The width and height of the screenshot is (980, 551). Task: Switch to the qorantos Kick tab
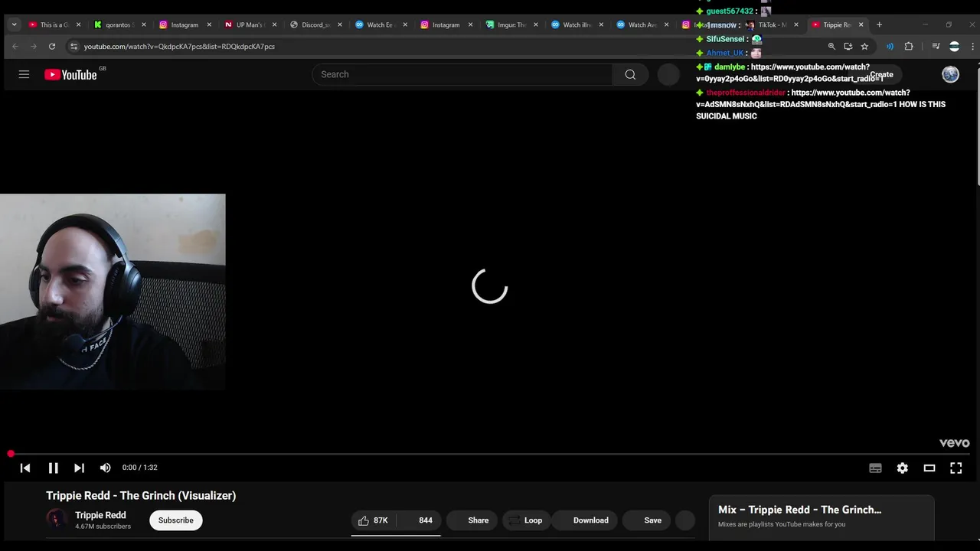[118, 24]
